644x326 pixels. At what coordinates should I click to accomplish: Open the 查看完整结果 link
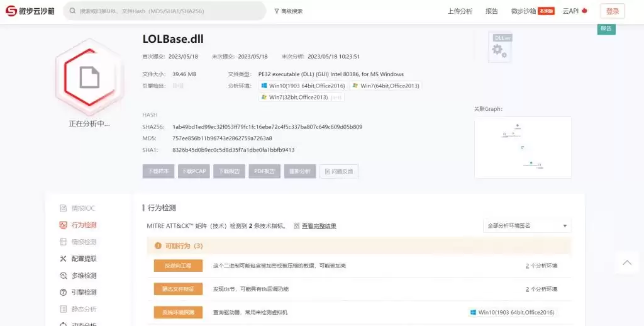pos(319,226)
